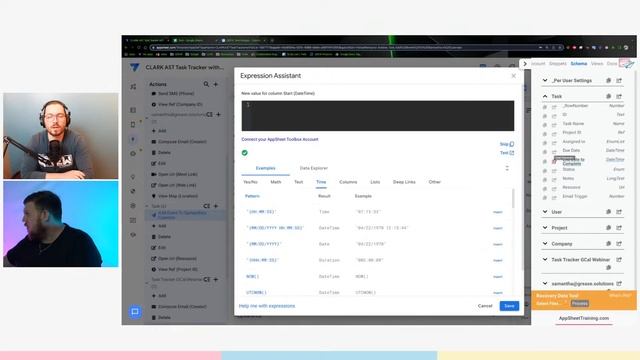The width and height of the screenshot is (640, 360).
Task: Click Cancel in the Expression Assistant dialog
Action: 485,306
